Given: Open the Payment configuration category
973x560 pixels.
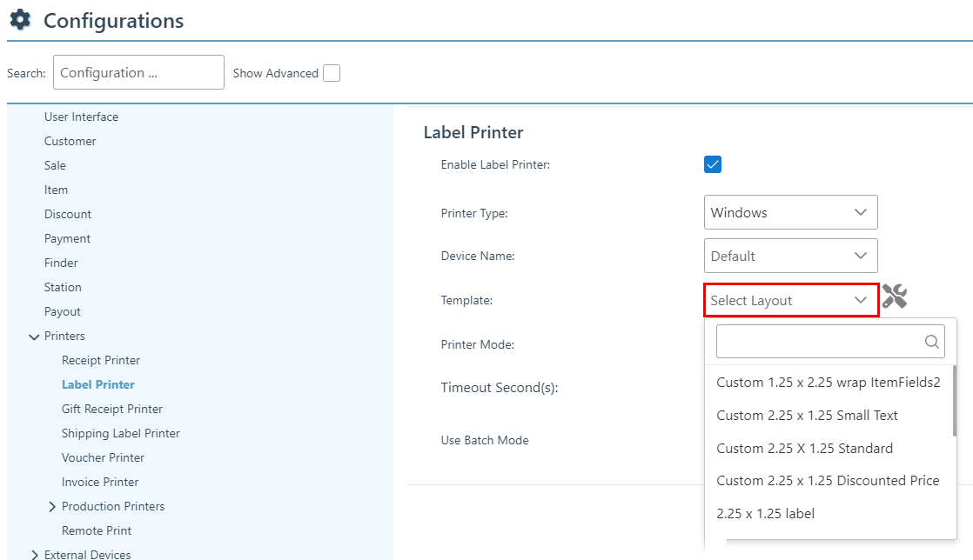Looking at the screenshot, I should tap(68, 238).
